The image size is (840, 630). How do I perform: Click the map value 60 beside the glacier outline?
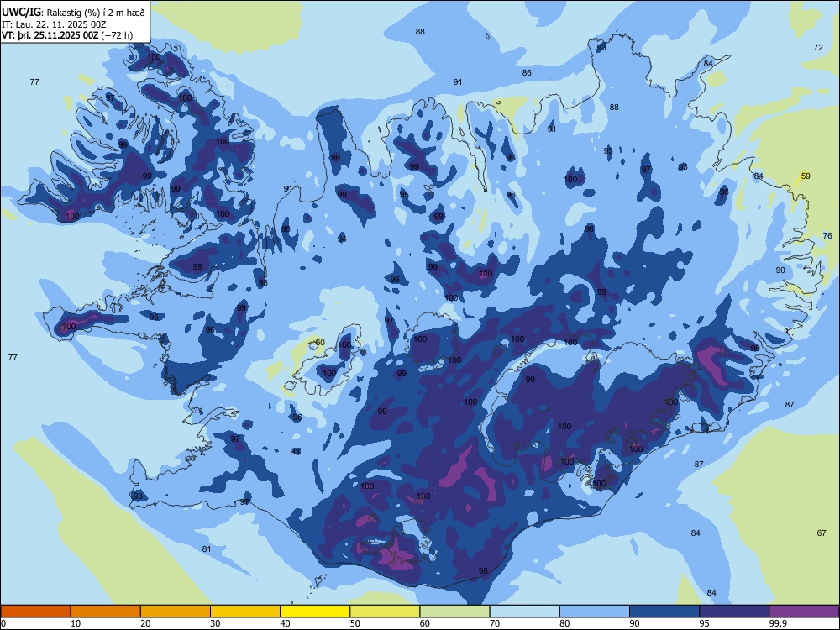(320, 343)
